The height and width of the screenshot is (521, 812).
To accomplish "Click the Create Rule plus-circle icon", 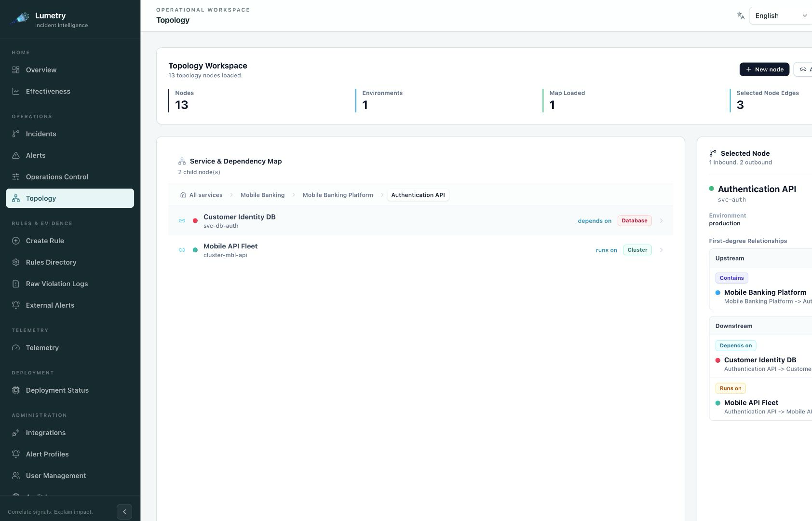I will click(x=16, y=241).
